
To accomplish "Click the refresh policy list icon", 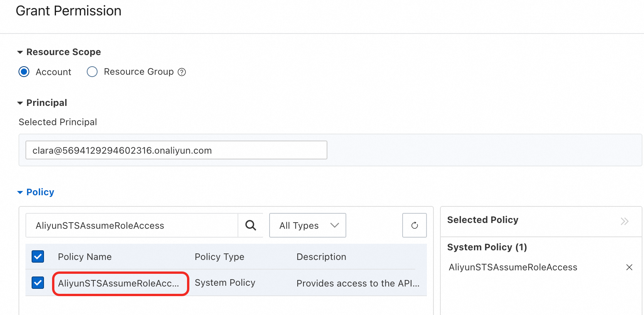I will (414, 225).
